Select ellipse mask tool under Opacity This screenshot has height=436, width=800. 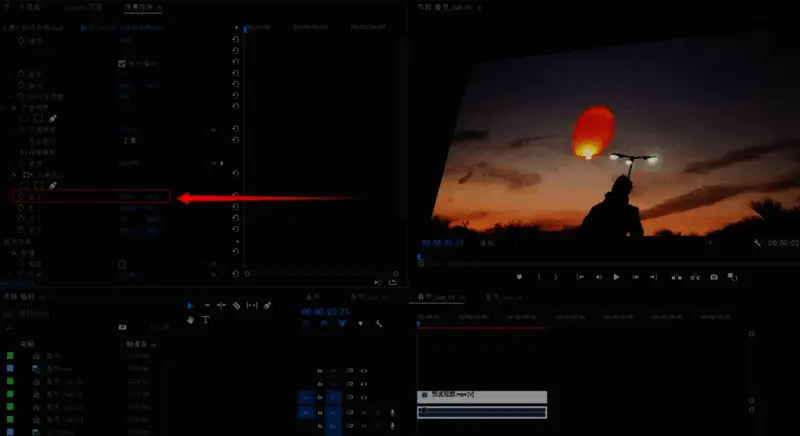(x=24, y=118)
